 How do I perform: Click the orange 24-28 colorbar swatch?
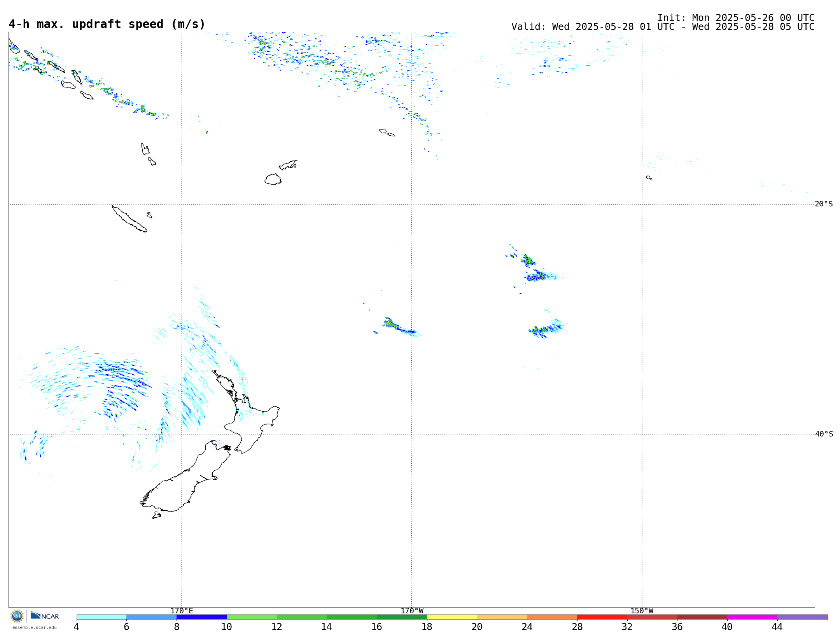click(x=552, y=617)
